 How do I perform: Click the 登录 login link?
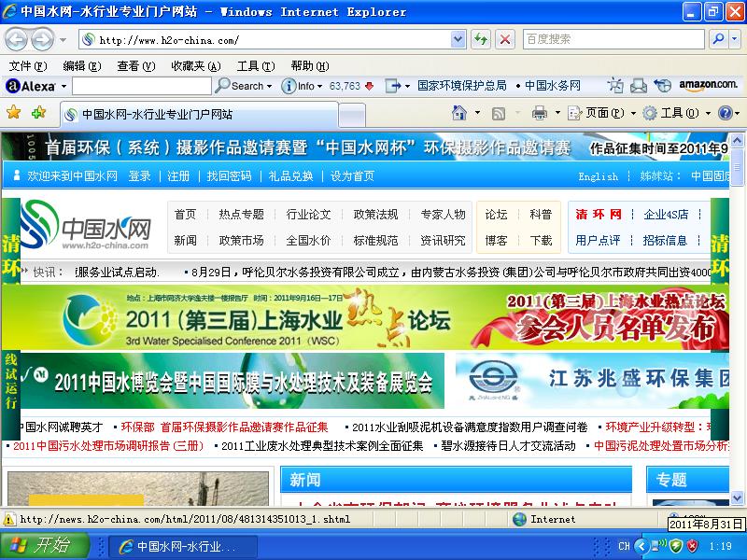(x=139, y=176)
